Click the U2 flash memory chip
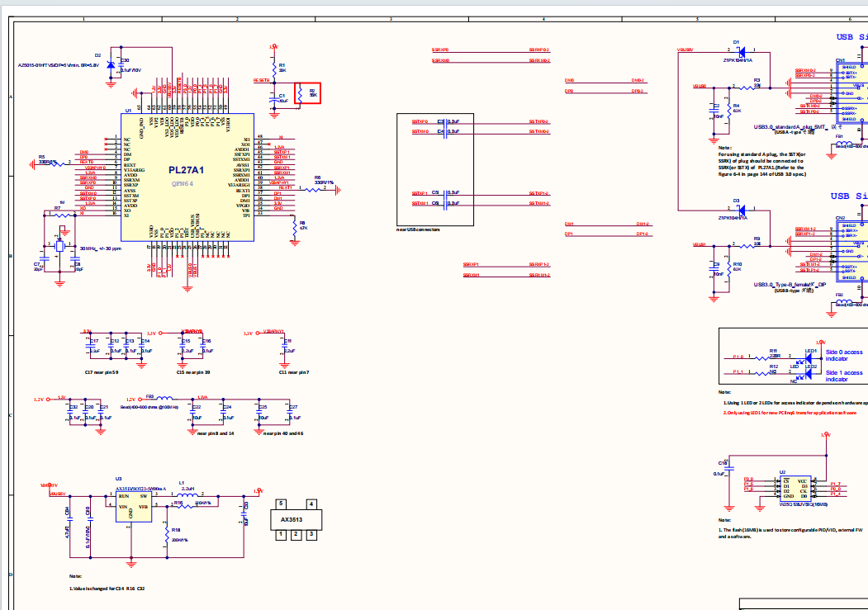The width and height of the screenshot is (868, 610). (x=796, y=489)
